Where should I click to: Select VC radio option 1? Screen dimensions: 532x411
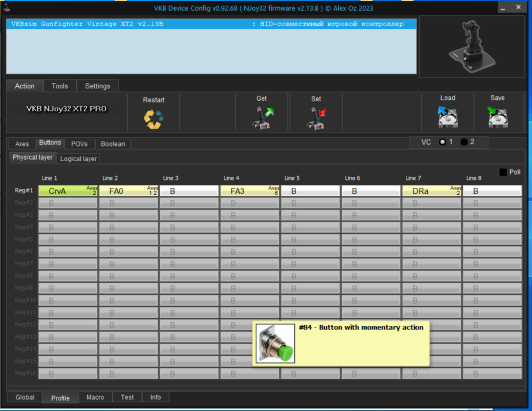click(442, 142)
